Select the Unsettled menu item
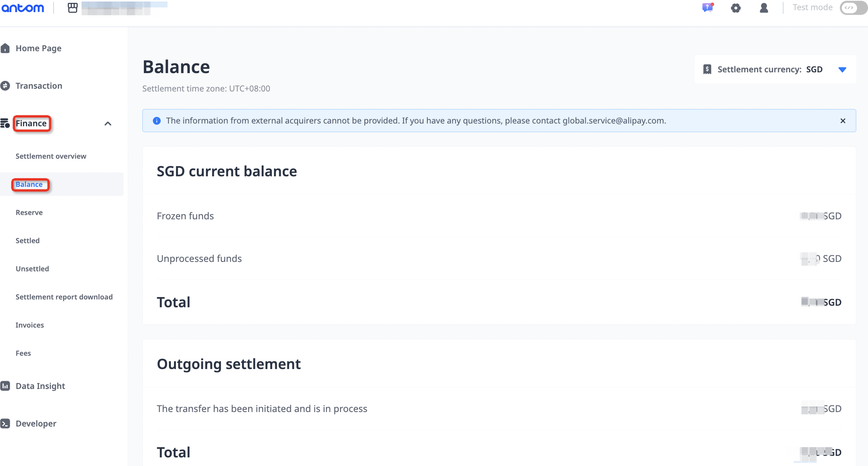Image resolution: width=868 pixels, height=466 pixels. pos(32,269)
